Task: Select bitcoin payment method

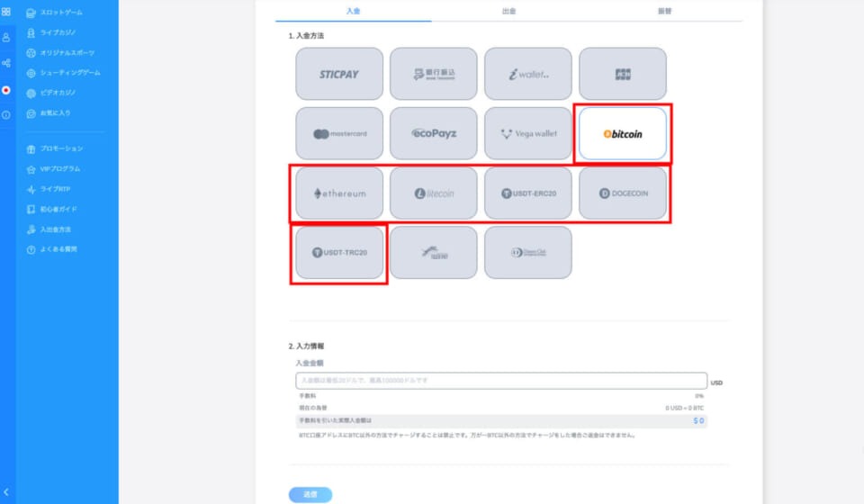Action: [623, 133]
